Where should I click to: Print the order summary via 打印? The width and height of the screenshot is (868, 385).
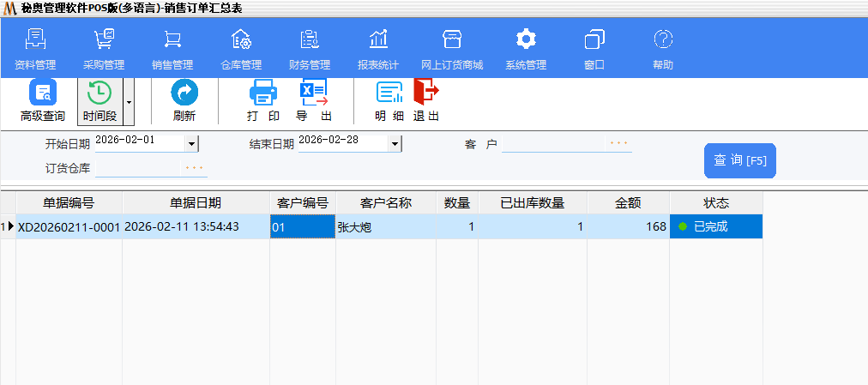coord(262,100)
